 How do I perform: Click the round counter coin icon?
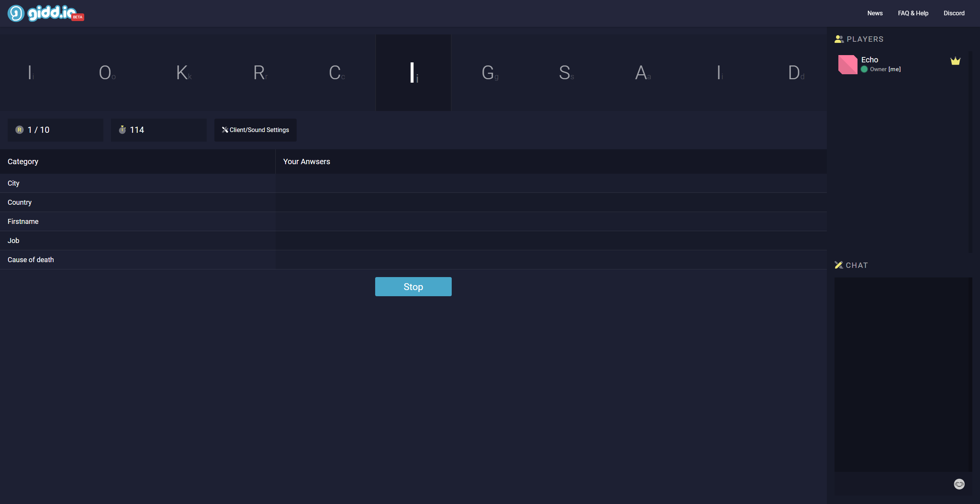click(20, 130)
